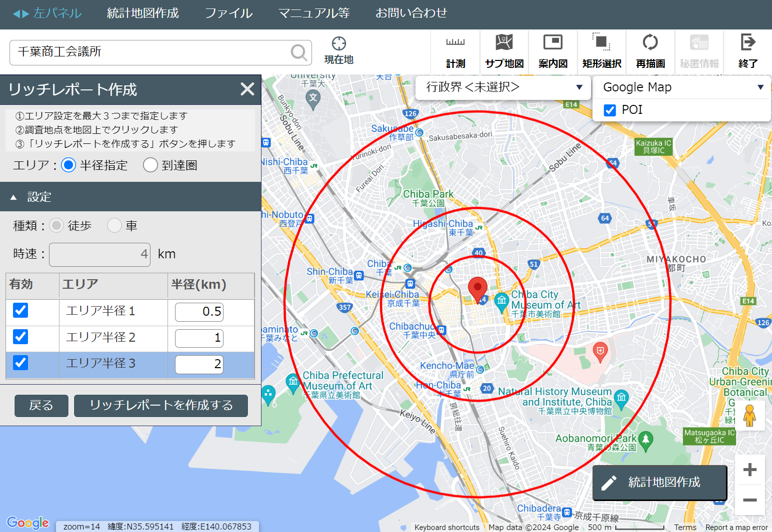Image resolution: width=772 pixels, height=532 pixels.
Task: Open the サブ地図 sub map tool
Action: (x=504, y=52)
